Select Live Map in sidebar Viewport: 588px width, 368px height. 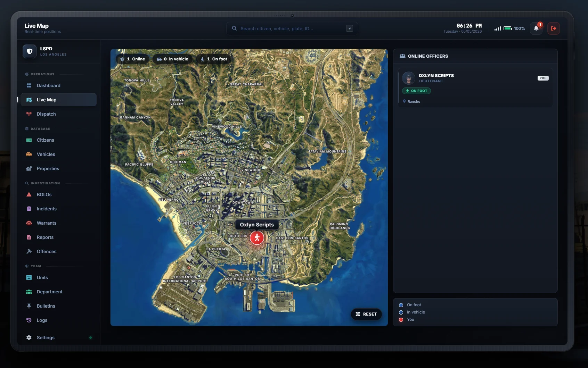[58, 100]
